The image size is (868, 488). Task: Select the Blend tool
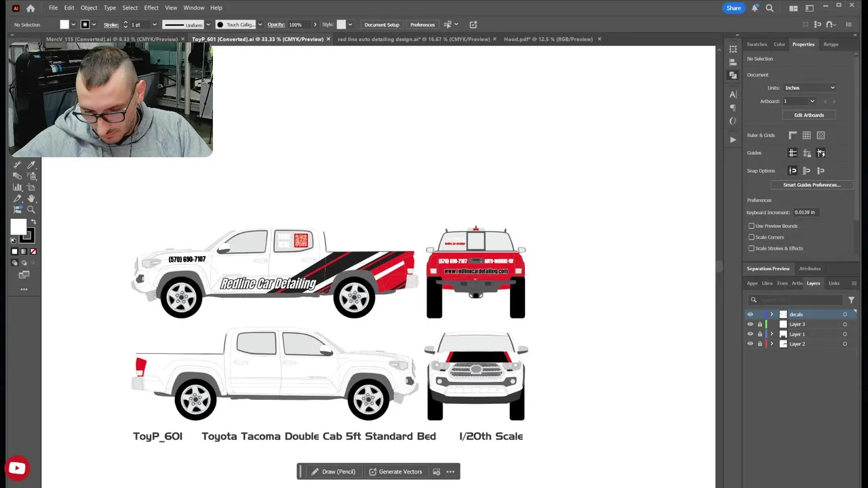(x=18, y=176)
